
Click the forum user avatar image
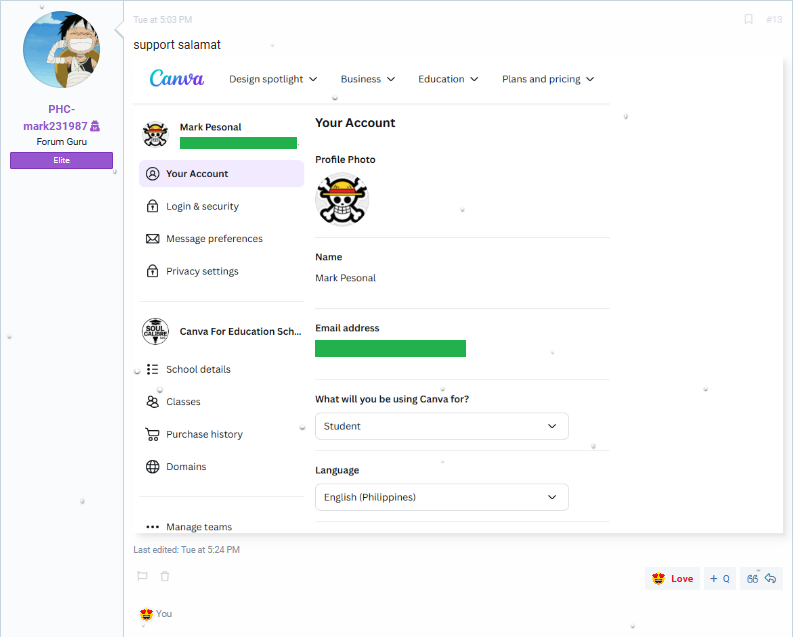(x=61, y=50)
